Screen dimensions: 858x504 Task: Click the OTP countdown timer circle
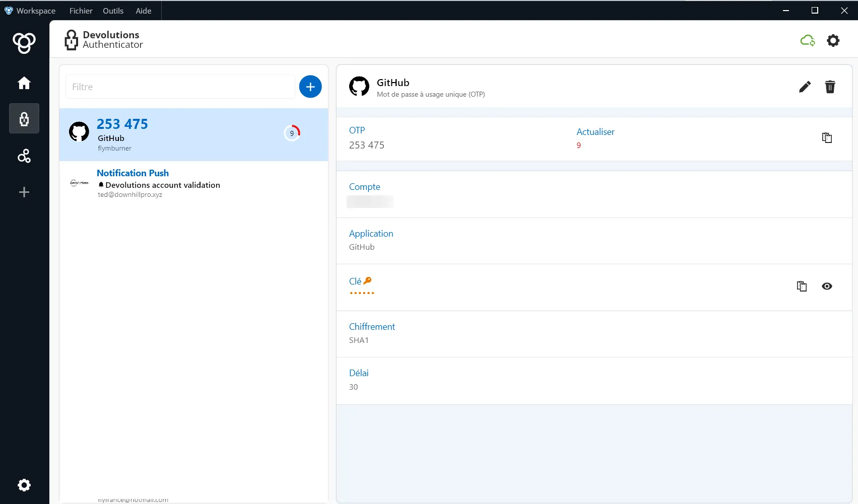(x=292, y=133)
